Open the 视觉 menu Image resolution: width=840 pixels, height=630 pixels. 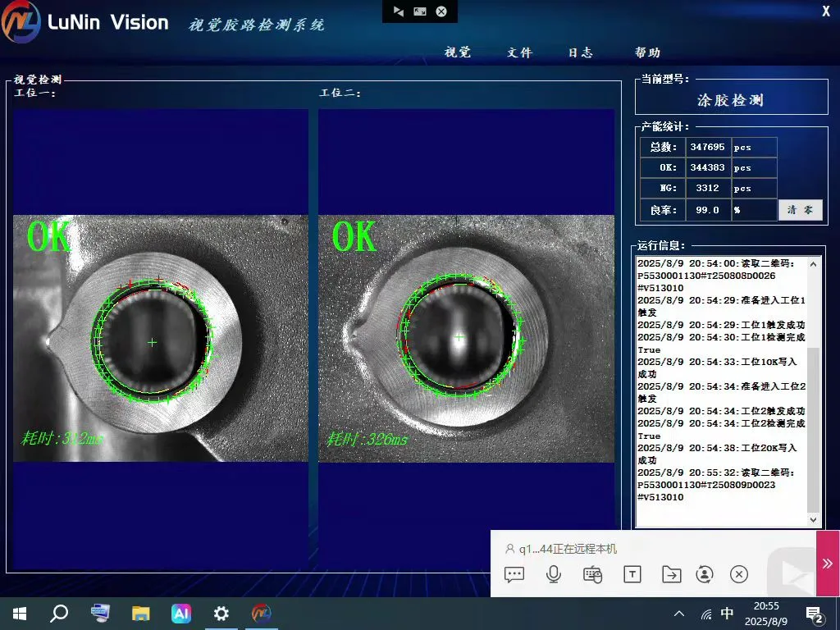458,52
